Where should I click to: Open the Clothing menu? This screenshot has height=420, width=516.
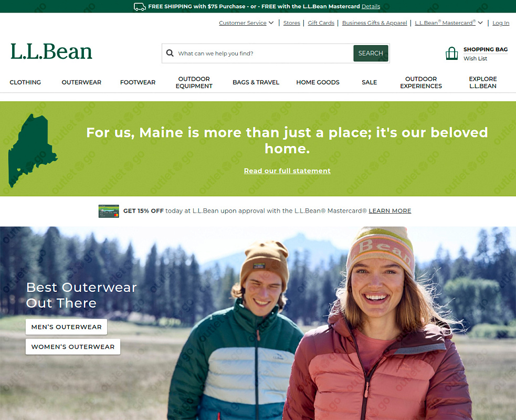25,82
